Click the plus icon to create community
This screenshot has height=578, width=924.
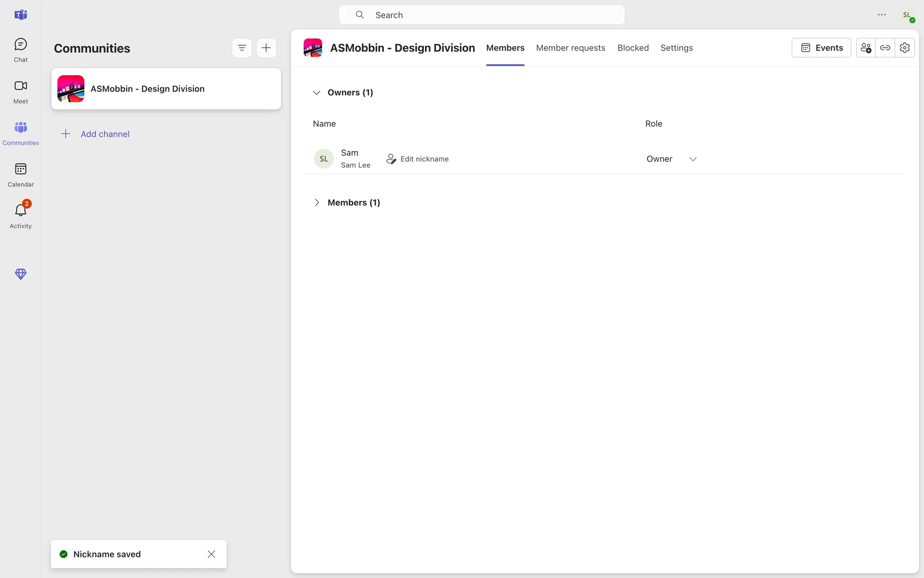(x=266, y=48)
